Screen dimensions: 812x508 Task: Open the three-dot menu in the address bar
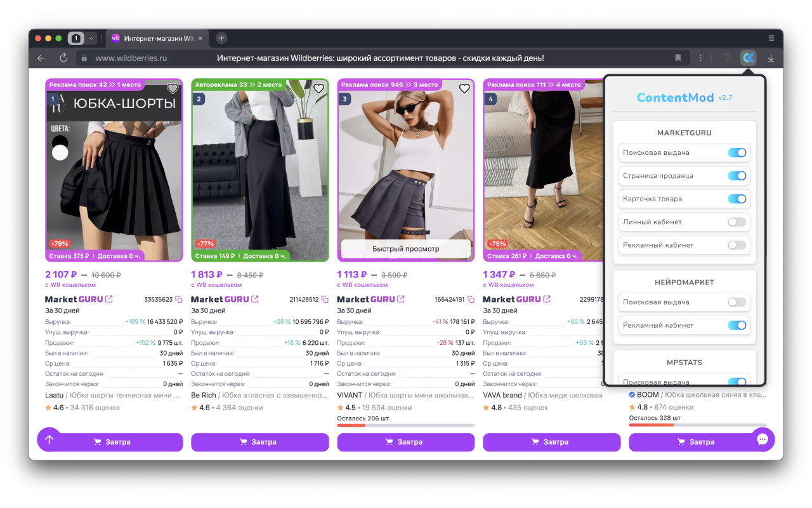point(700,58)
